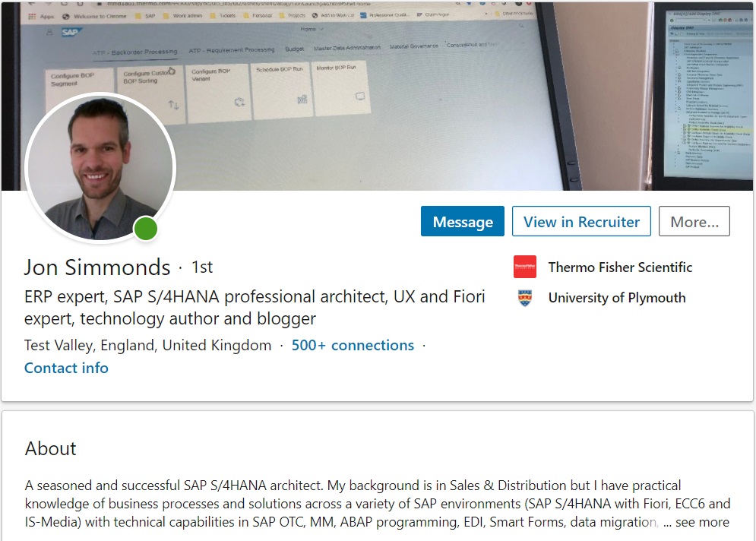The width and height of the screenshot is (756, 541).
Task: Expand the More... actions dropdown
Action: click(x=694, y=222)
